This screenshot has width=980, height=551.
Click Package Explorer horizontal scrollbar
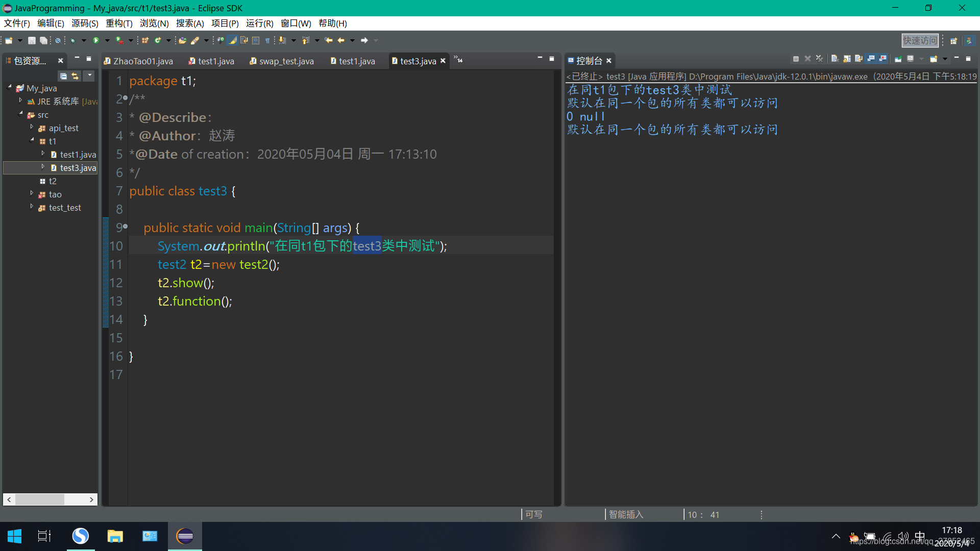[40, 499]
